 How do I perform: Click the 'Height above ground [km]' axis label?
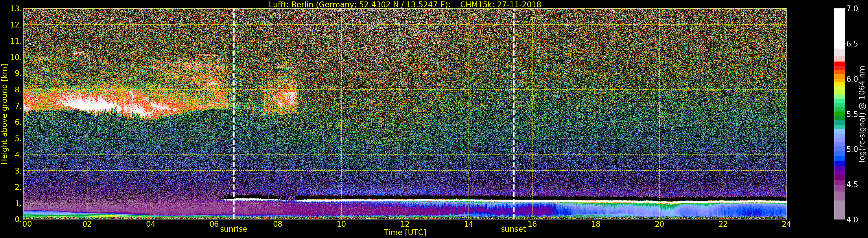tap(4, 114)
